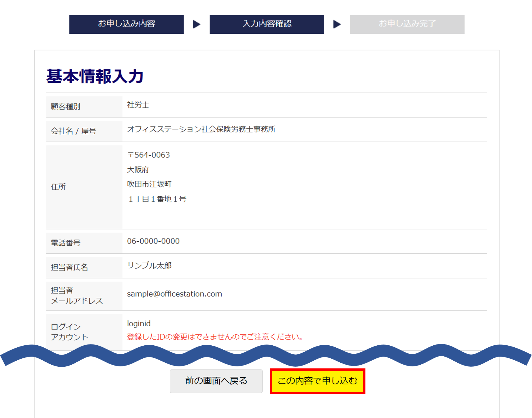Image resolution: width=532 pixels, height=418 pixels.
Task: Click the prefecture text 大阪府
Action: click(138, 170)
